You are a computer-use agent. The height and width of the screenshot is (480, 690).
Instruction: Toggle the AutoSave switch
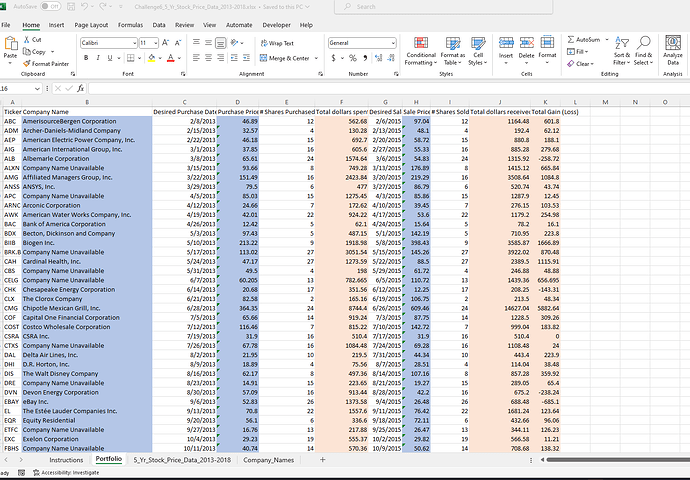(x=51, y=7)
